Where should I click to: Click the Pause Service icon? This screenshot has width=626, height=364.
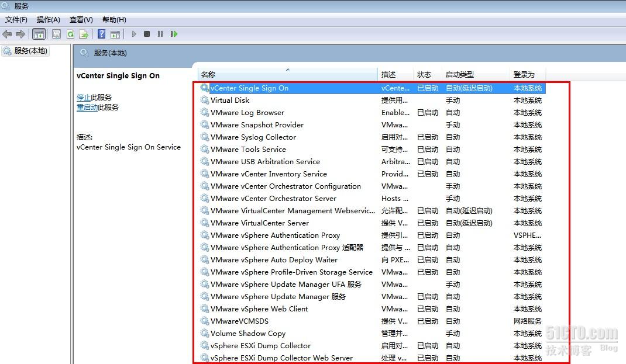click(x=160, y=34)
